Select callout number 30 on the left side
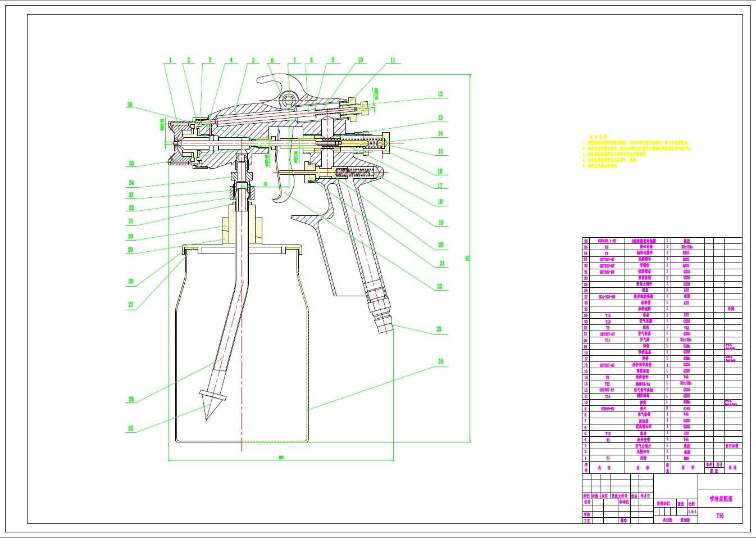756x538 pixels. click(x=130, y=236)
